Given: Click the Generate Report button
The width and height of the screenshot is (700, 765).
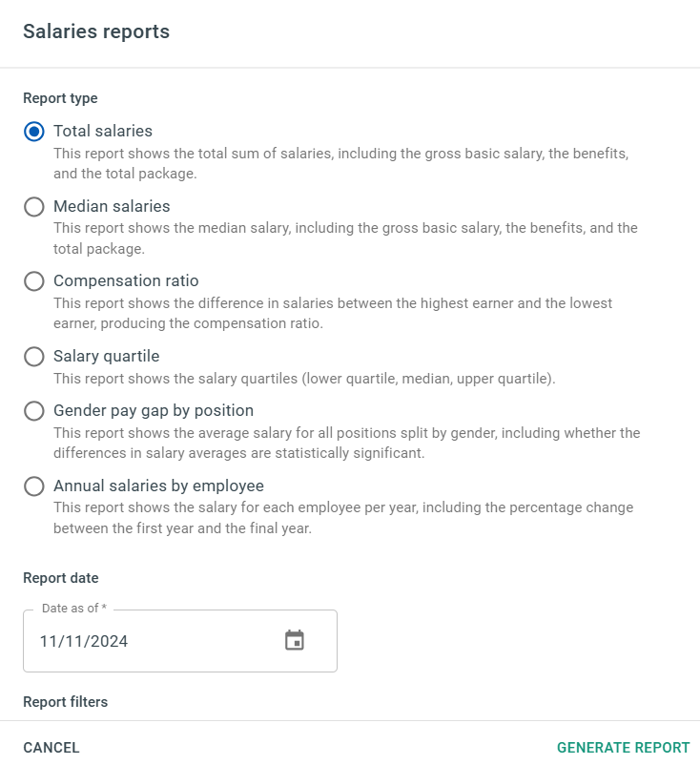Looking at the screenshot, I should [624, 748].
